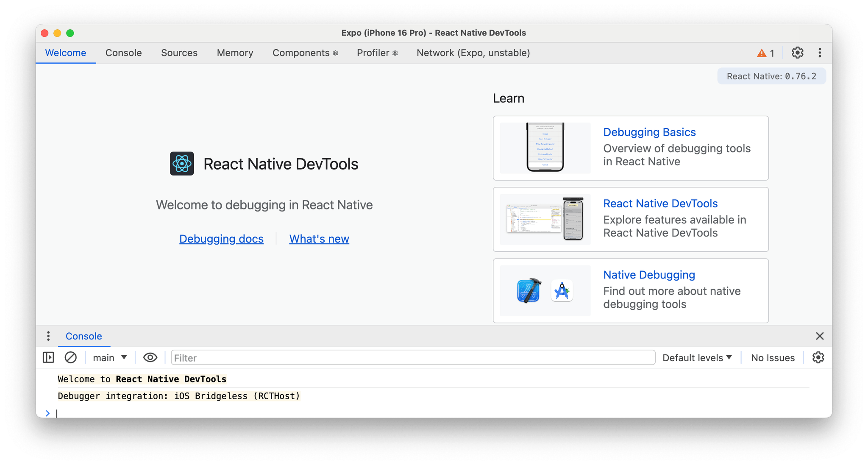The width and height of the screenshot is (868, 465).
Task: Open the Debugging docs link
Action: click(x=221, y=239)
